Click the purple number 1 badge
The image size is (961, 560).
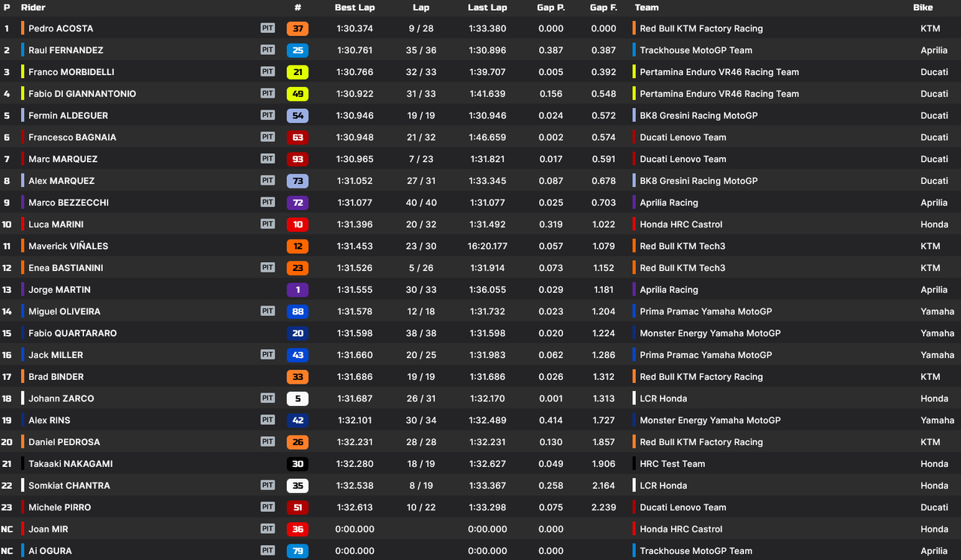click(x=297, y=290)
